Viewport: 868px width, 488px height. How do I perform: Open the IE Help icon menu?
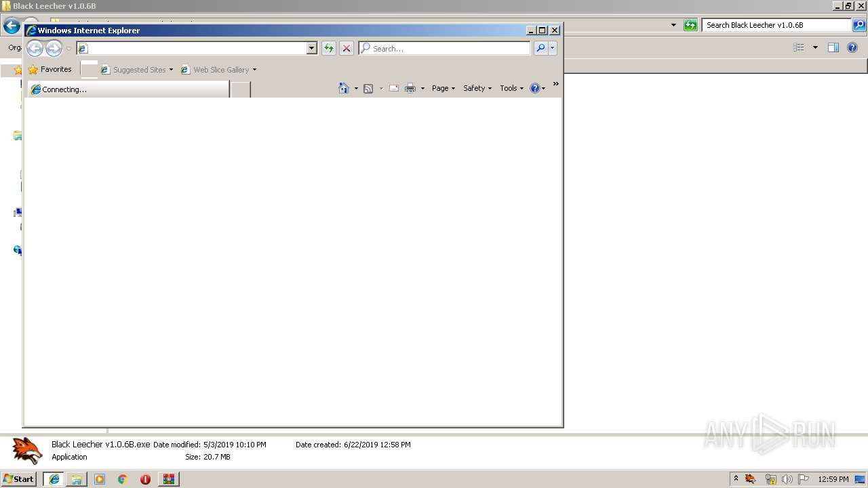pos(537,88)
